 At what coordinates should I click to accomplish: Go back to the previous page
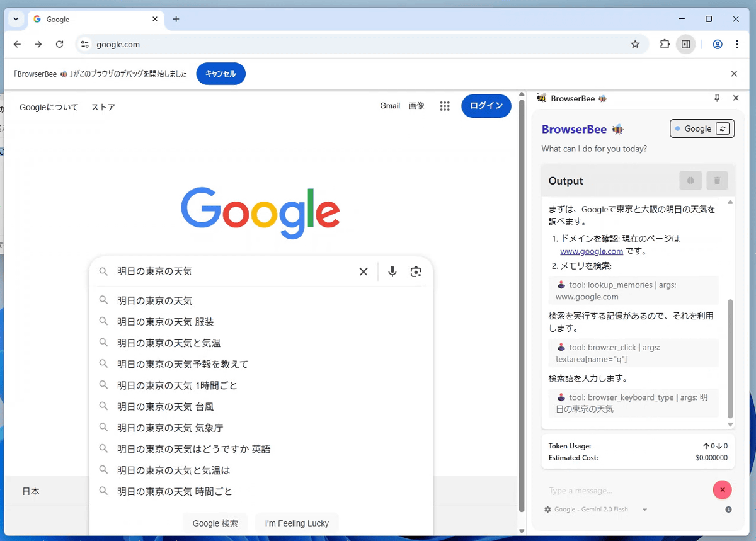17,44
